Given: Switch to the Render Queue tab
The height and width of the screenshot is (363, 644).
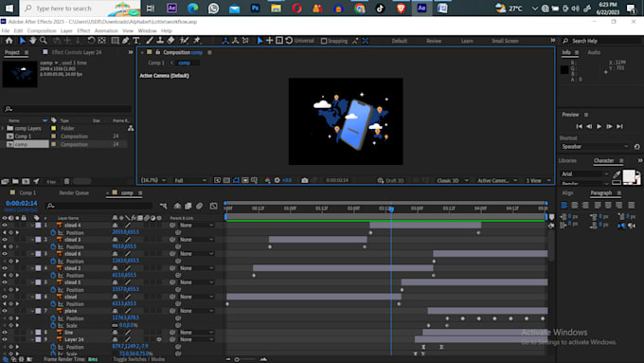Looking at the screenshot, I should [74, 192].
